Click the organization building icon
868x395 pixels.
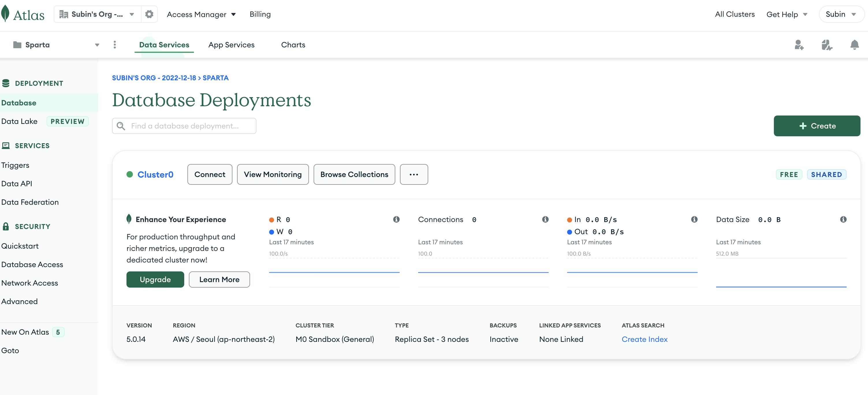pos(64,14)
